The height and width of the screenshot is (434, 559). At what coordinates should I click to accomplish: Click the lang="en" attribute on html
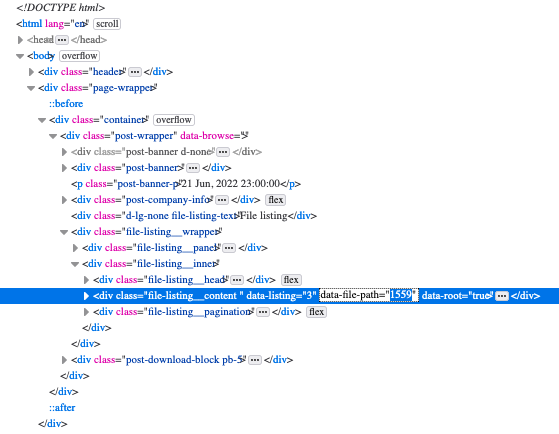pos(67,24)
